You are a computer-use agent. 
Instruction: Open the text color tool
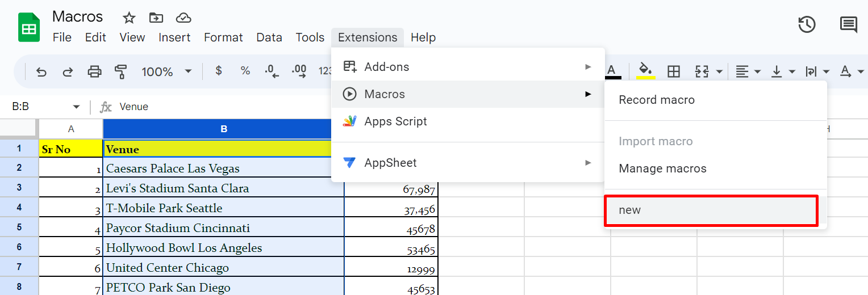tap(612, 71)
